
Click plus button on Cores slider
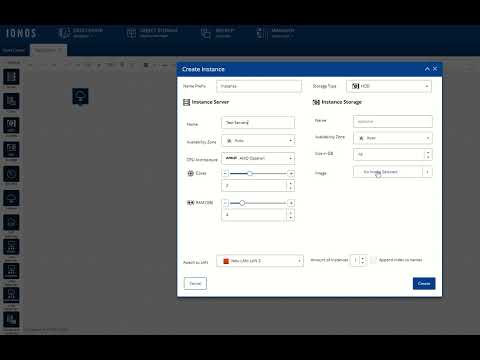coord(291,173)
